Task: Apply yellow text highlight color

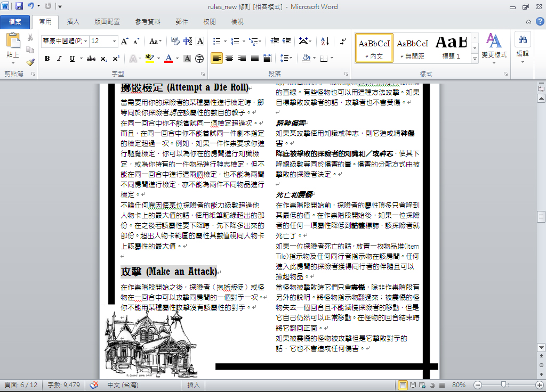Action: tap(149, 59)
